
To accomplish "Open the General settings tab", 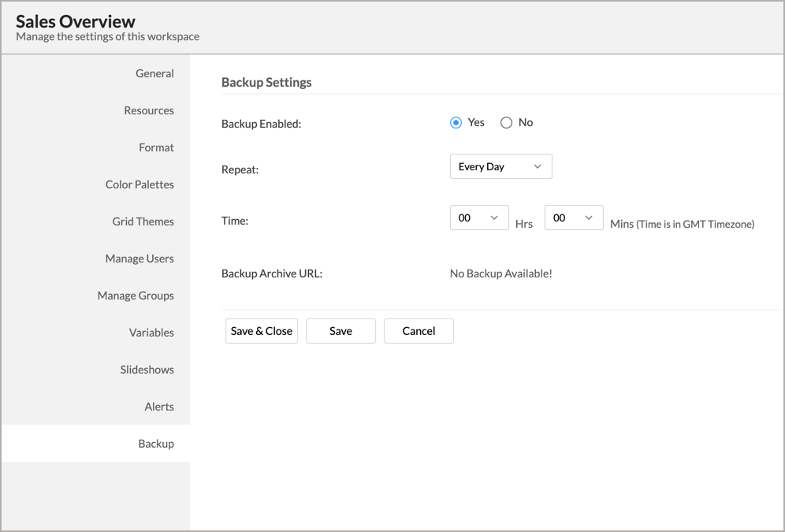I will point(154,73).
